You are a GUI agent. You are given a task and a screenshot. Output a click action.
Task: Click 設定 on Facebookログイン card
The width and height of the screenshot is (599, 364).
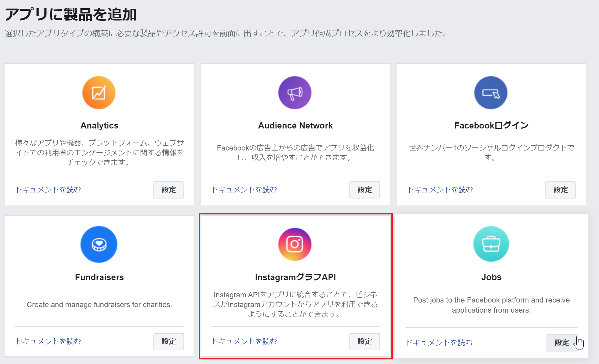pyautogui.click(x=561, y=190)
